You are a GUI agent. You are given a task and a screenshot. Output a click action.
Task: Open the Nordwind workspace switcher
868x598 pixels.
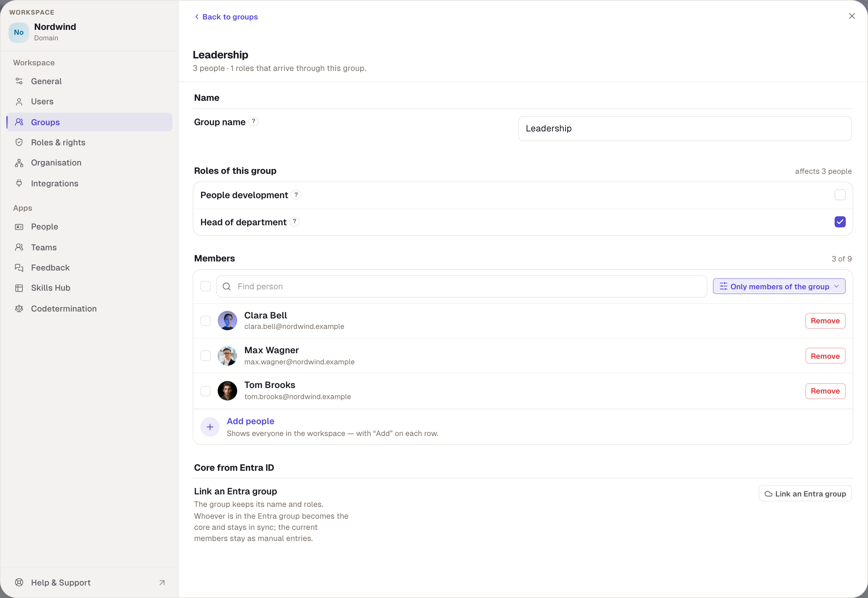[x=89, y=32]
